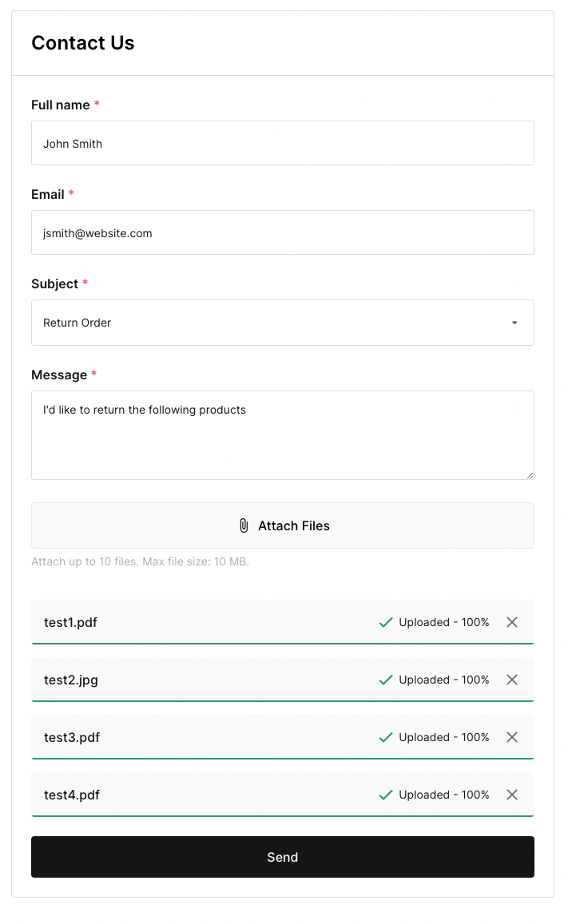Click the paperclip attach icon

(x=244, y=525)
